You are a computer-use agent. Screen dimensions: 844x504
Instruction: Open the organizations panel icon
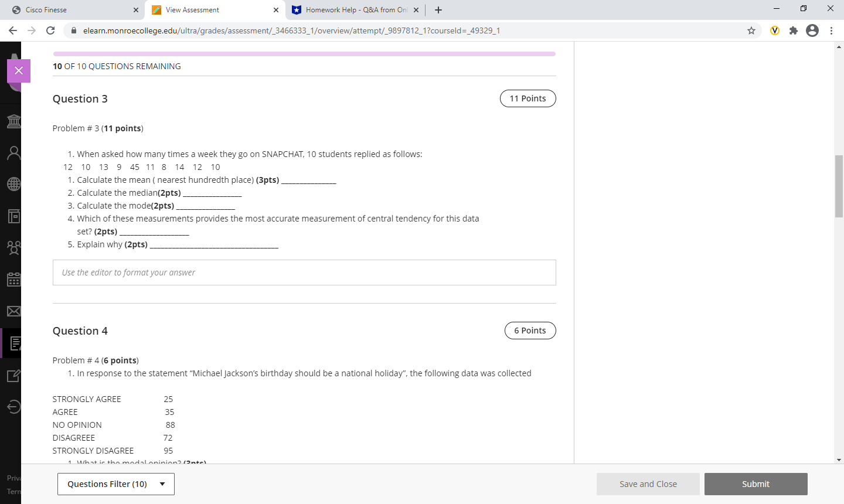click(x=13, y=216)
